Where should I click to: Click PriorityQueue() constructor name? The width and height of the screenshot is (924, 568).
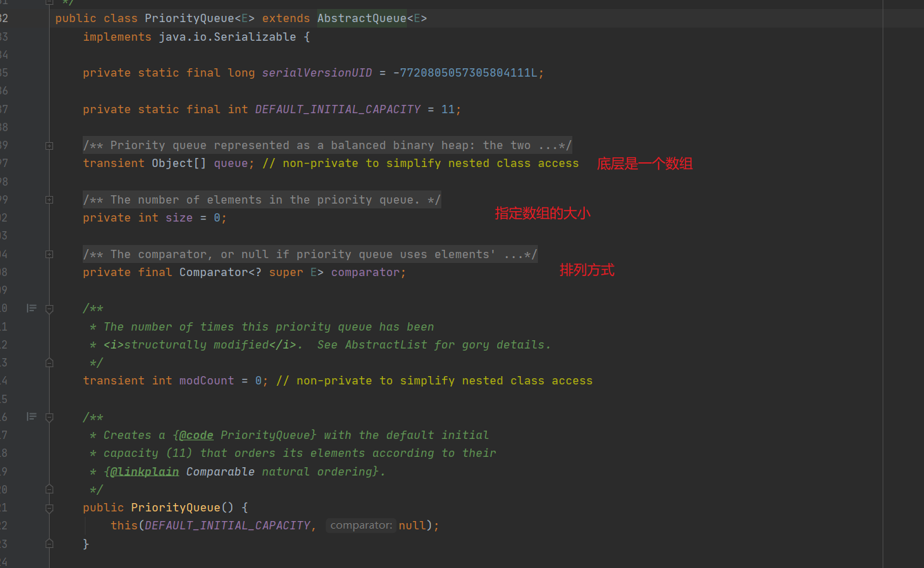(x=176, y=507)
